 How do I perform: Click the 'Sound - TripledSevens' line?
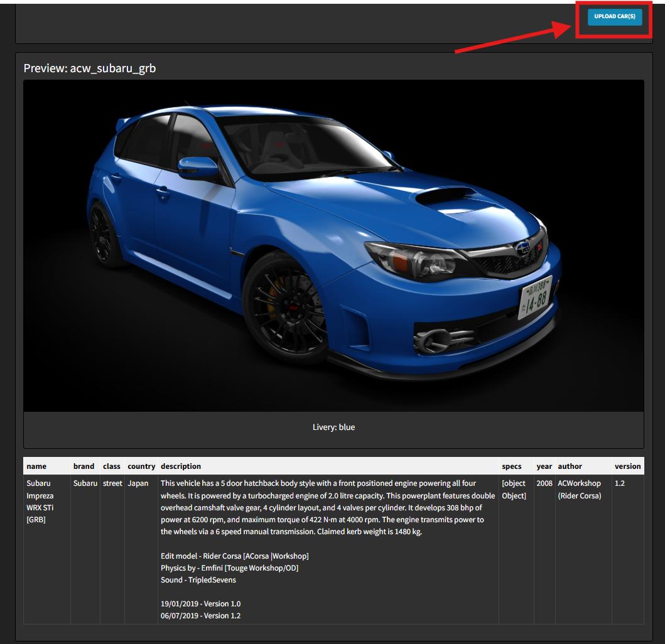(x=198, y=579)
